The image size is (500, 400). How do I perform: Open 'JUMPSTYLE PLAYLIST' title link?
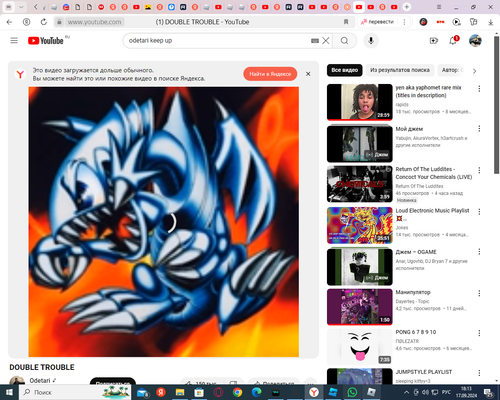424,372
